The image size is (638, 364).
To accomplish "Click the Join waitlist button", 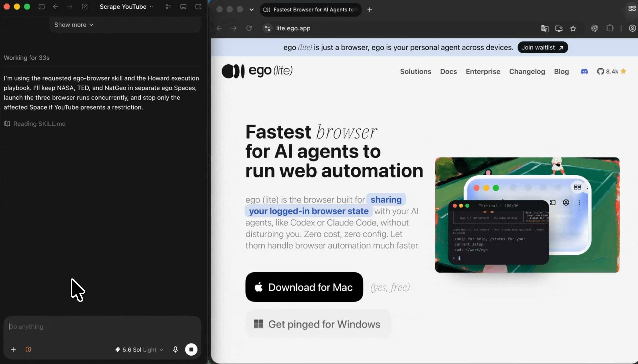I will (543, 48).
